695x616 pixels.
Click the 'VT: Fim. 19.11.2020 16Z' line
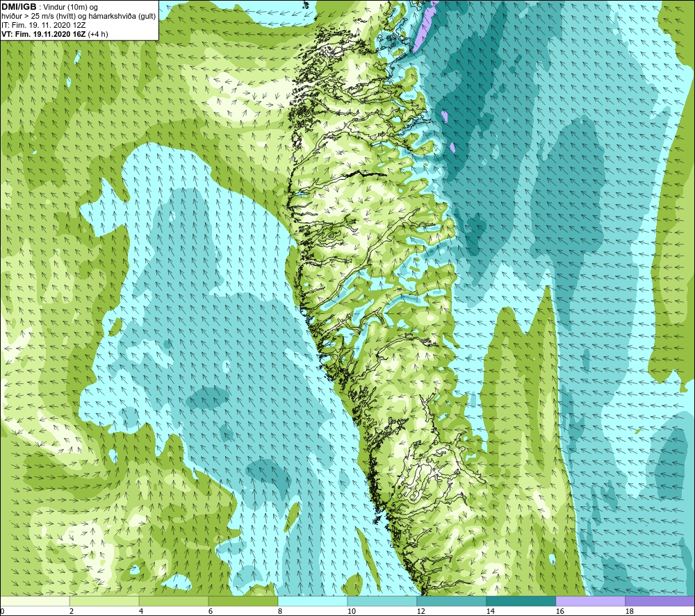pyautogui.click(x=44, y=34)
